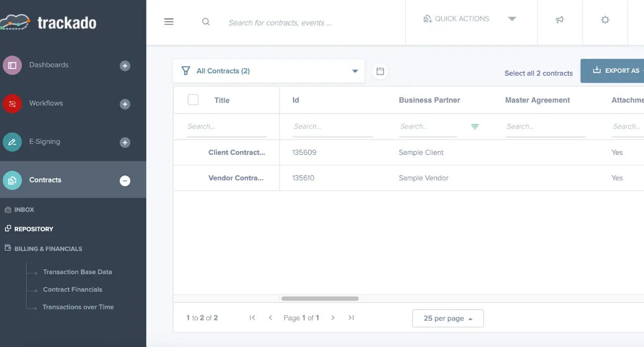
Task: Expand the Dashboards plus toggle
Action: (125, 65)
